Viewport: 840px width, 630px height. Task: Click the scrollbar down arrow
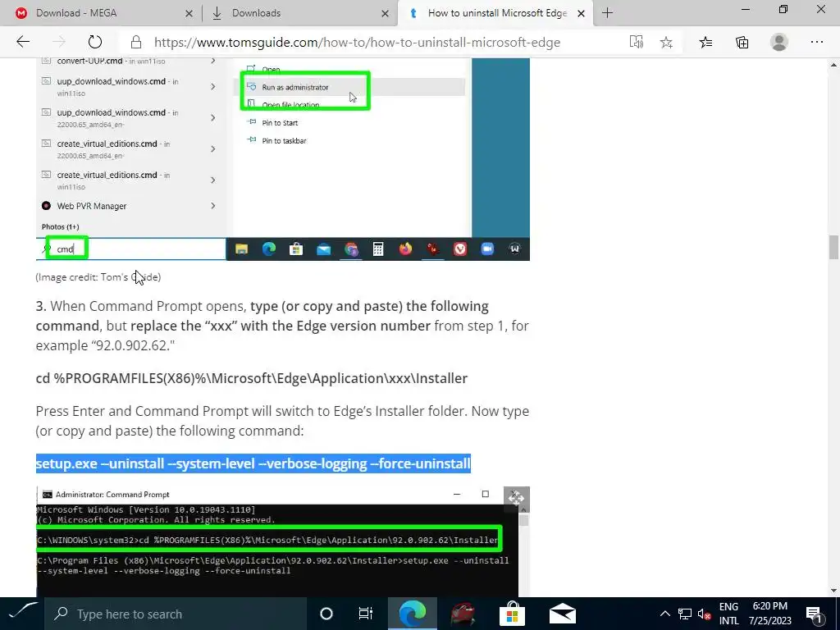point(833,591)
